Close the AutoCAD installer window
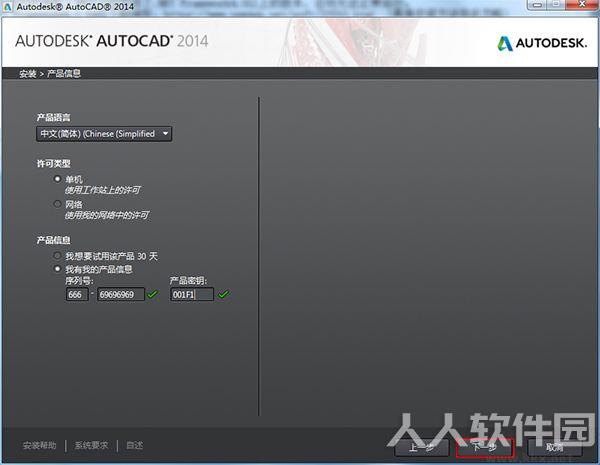 point(581,5)
